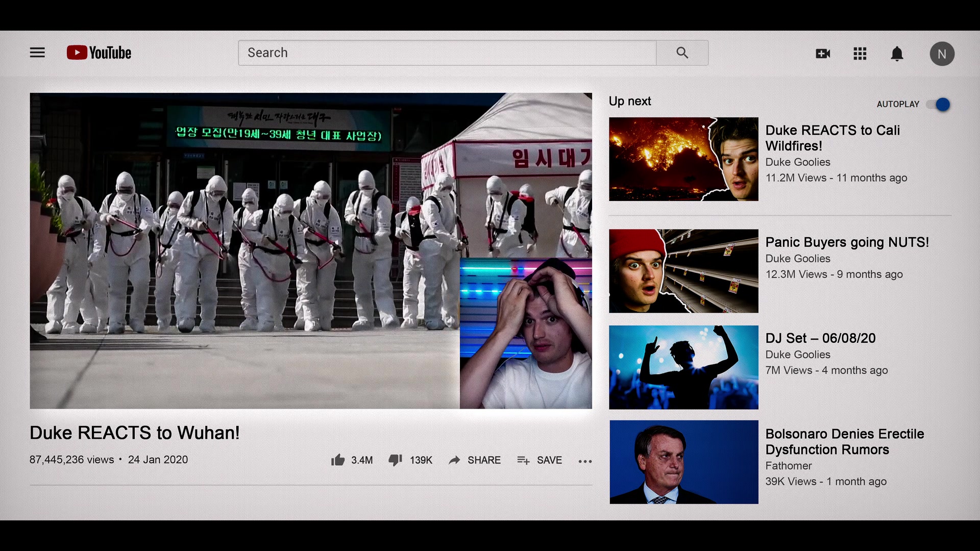Visit Duke Goolies channel under Wildfires video
This screenshot has width=980, height=551.
point(798,162)
